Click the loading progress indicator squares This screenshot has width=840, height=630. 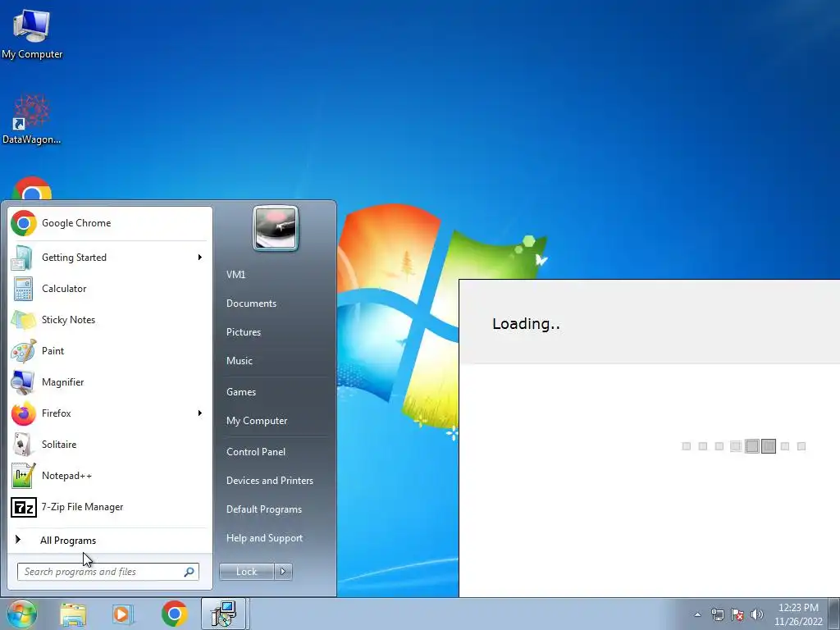[x=743, y=446]
